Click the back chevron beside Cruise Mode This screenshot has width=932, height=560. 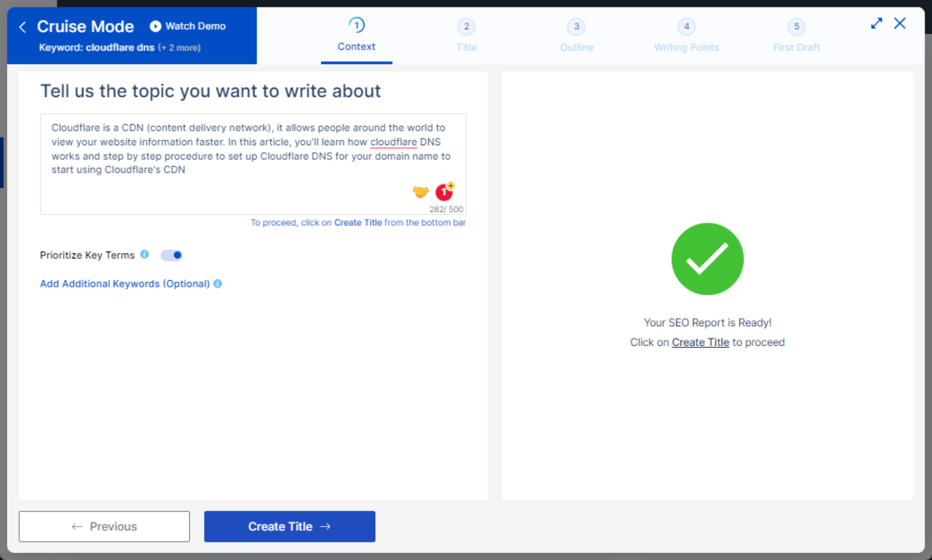pyautogui.click(x=22, y=27)
